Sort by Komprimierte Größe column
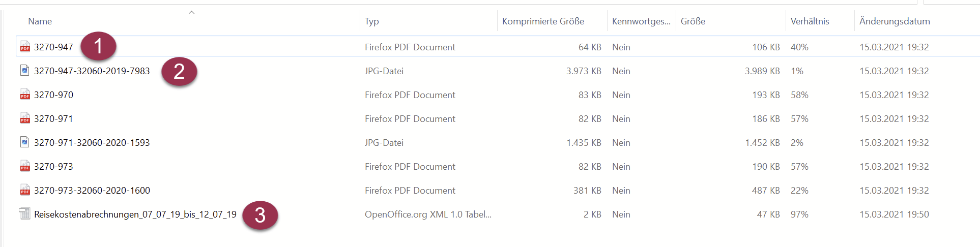Screen dimensions: 980x247 (x=543, y=21)
